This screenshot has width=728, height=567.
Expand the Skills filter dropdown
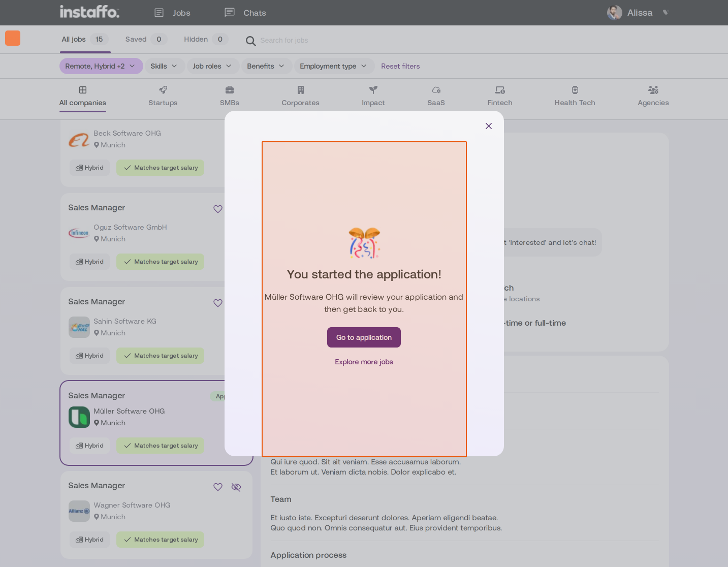(164, 66)
